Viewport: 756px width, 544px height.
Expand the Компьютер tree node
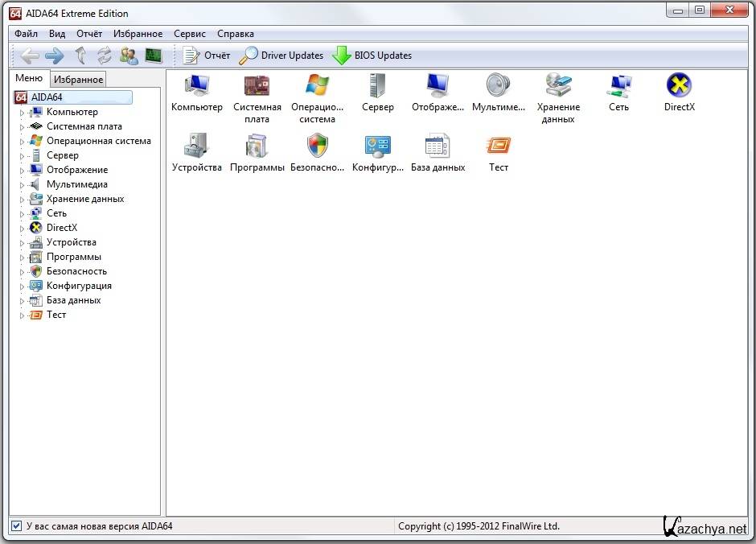(23, 113)
